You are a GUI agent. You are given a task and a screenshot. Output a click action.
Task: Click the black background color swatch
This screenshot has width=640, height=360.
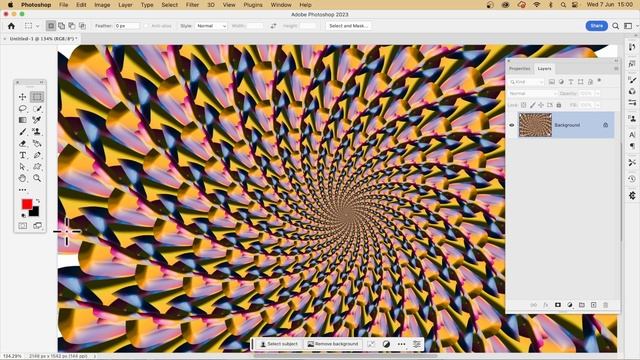(x=34, y=212)
